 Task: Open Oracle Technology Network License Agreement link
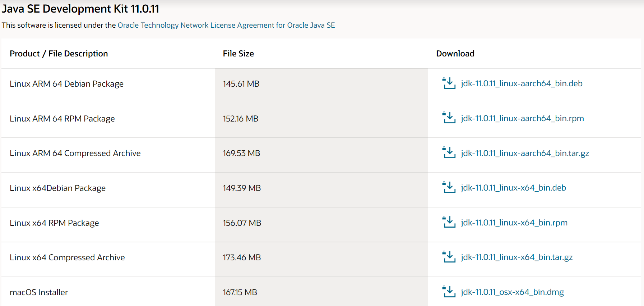(x=226, y=25)
